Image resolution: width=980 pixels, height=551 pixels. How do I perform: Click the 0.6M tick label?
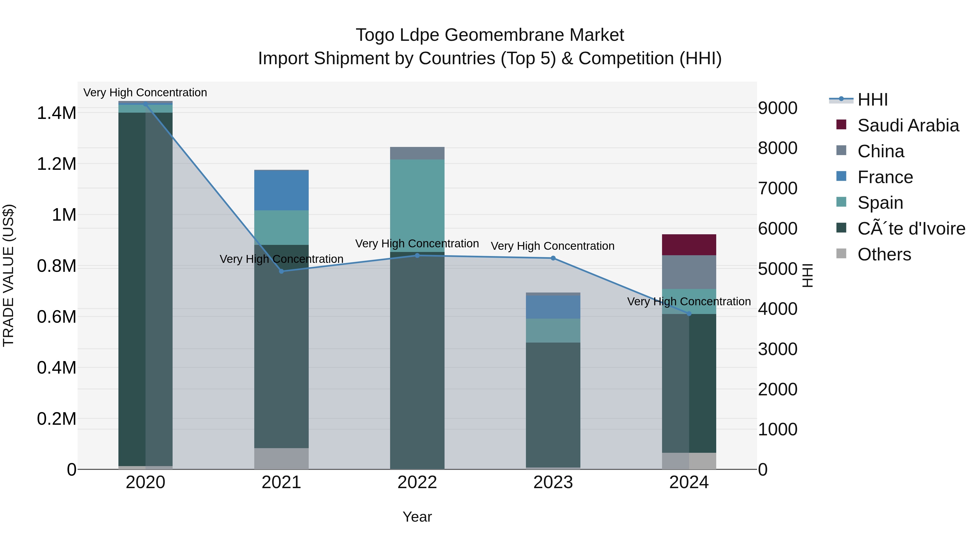(57, 317)
